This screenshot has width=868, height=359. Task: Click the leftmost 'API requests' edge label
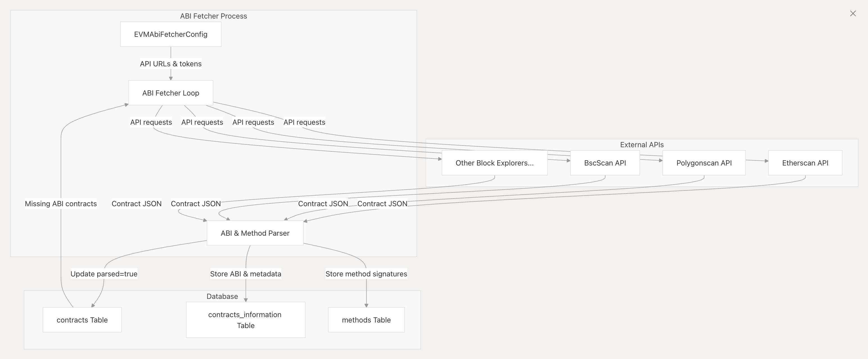click(x=151, y=122)
